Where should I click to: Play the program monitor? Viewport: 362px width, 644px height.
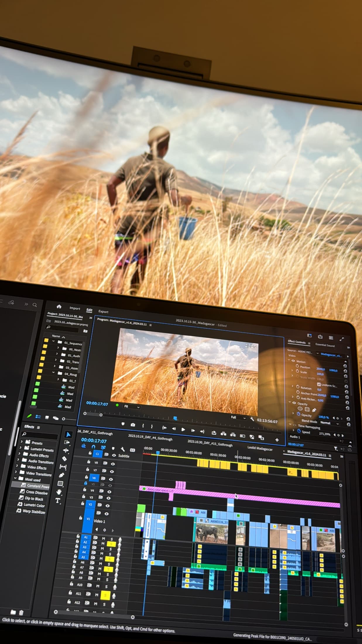point(183,429)
